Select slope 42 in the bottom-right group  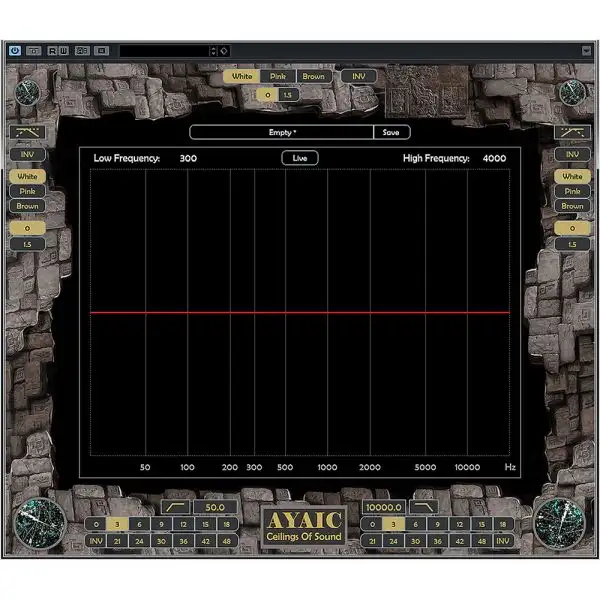point(460,541)
